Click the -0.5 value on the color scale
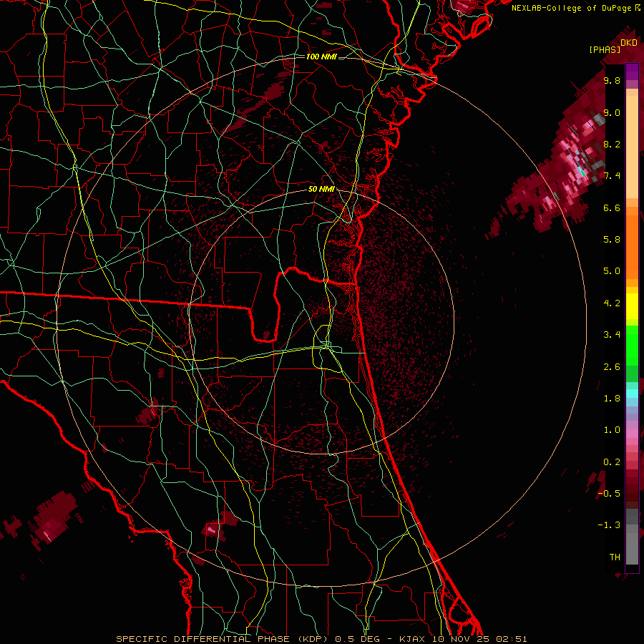 click(x=609, y=494)
